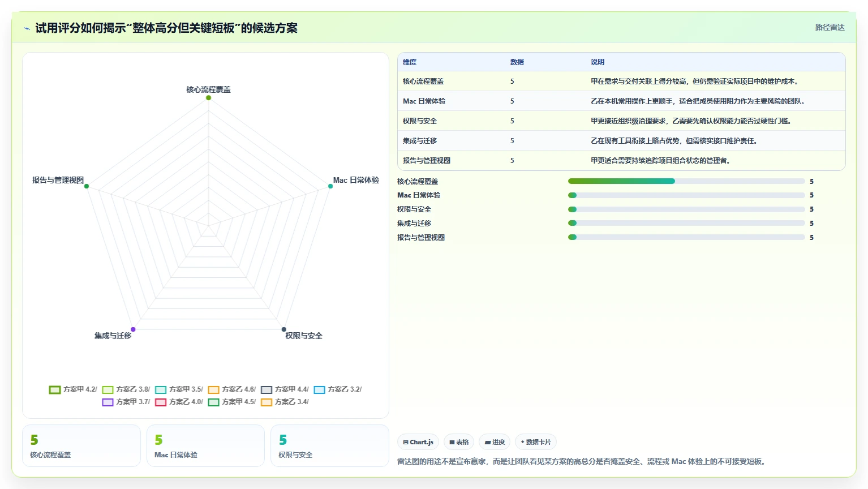This screenshot has width=868, height=489.
Task: Click the square icon in the 表格 tag
Action: coord(452,443)
